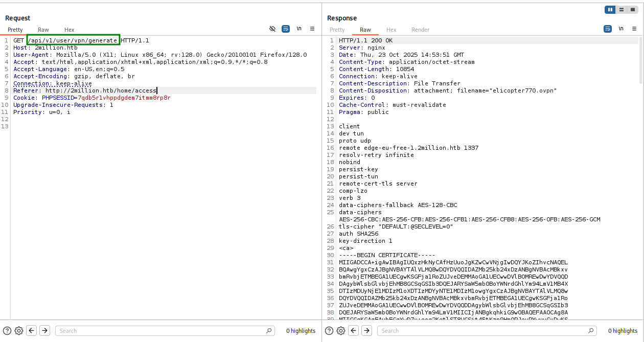Viewport: 644px width, 342px height.
Task: Open search help in the Request search bar
Action: pos(7,331)
